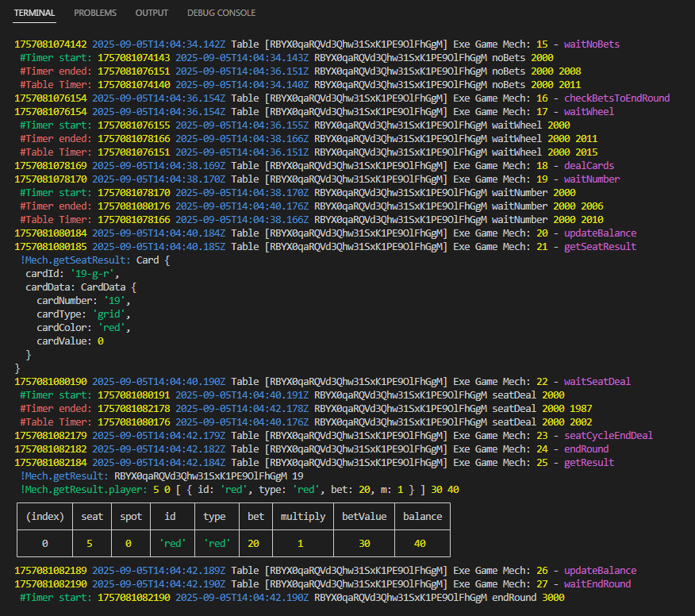Click the cardNumber value '19'
695x616 pixels.
point(117,301)
